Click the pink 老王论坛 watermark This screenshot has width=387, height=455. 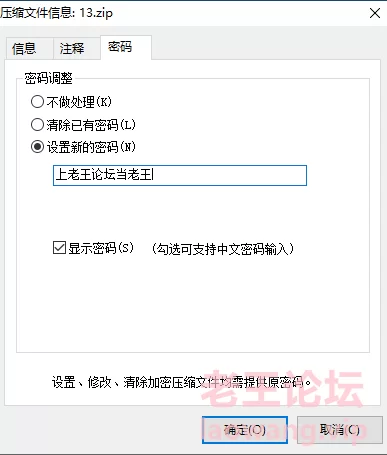coord(283,389)
